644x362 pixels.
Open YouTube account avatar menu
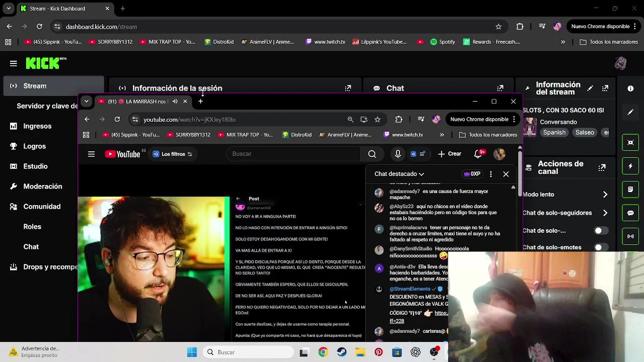[x=499, y=154]
